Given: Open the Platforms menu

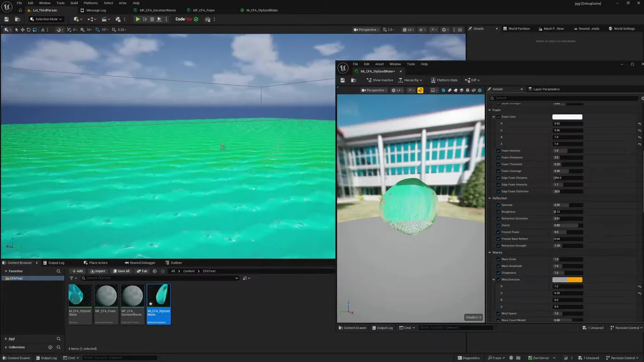Looking at the screenshot, I should (x=91, y=3).
